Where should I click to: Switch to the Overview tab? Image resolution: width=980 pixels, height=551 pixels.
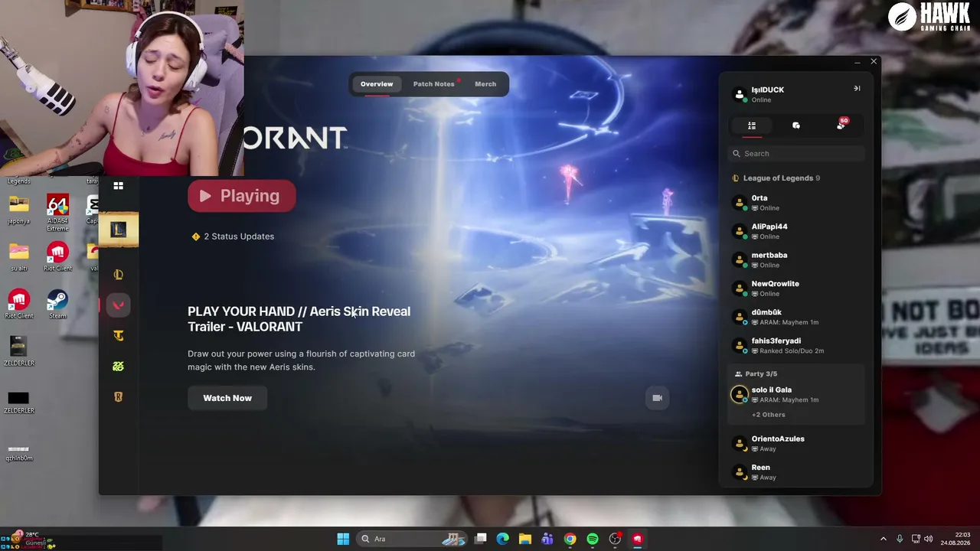pyautogui.click(x=377, y=84)
